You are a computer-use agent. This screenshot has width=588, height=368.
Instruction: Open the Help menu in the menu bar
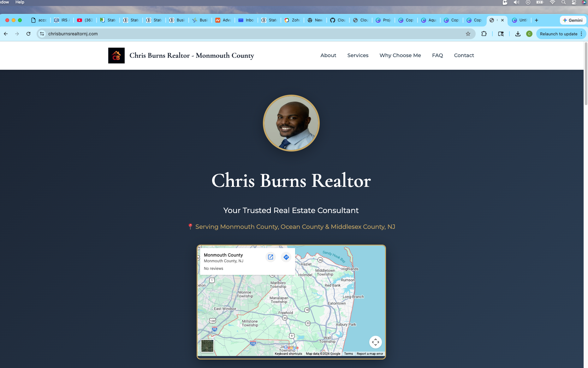coord(20,2)
